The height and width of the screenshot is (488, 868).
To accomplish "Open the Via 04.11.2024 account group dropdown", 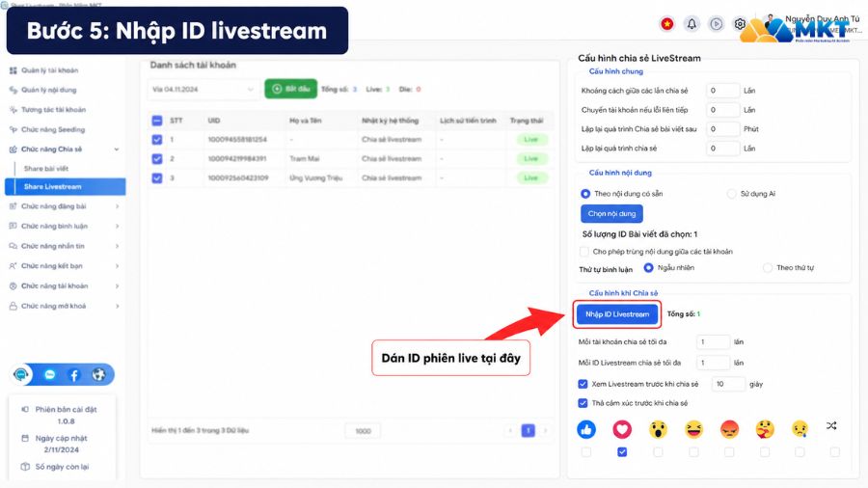I will coord(203,89).
